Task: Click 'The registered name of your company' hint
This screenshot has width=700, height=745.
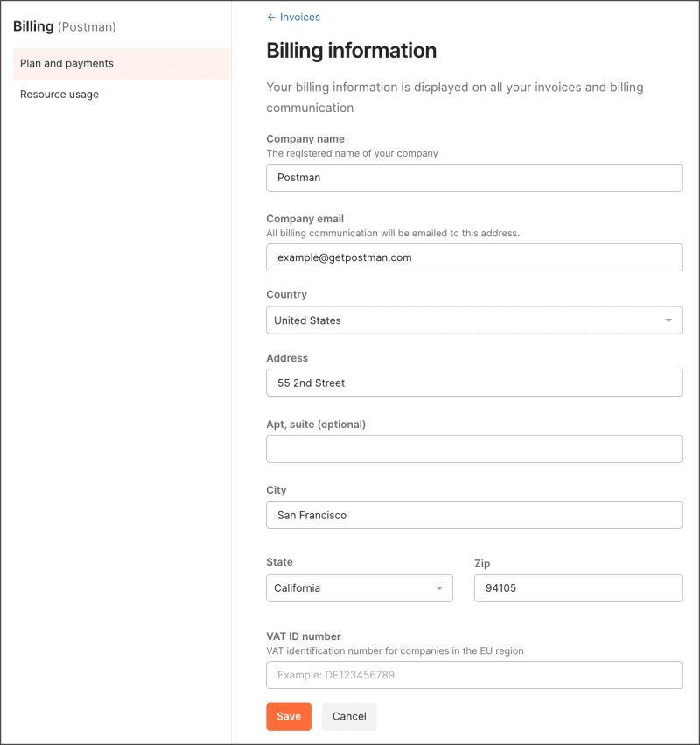Action: (352, 153)
